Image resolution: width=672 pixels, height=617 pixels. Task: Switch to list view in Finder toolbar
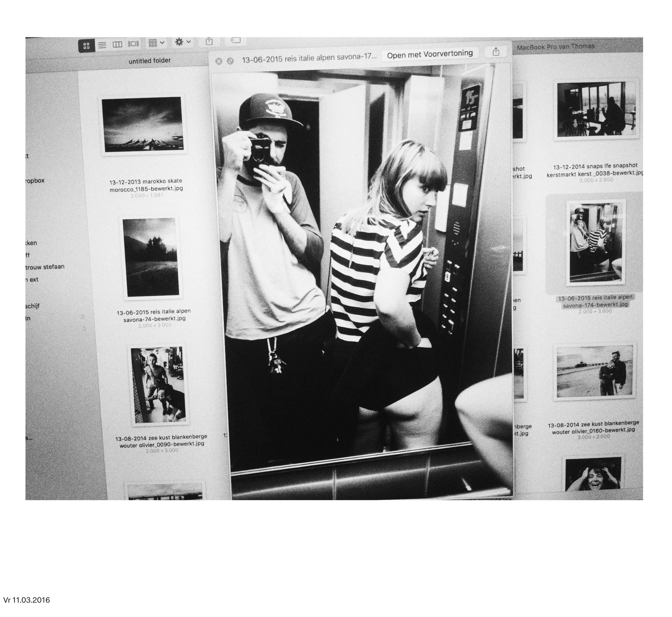point(102,45)
